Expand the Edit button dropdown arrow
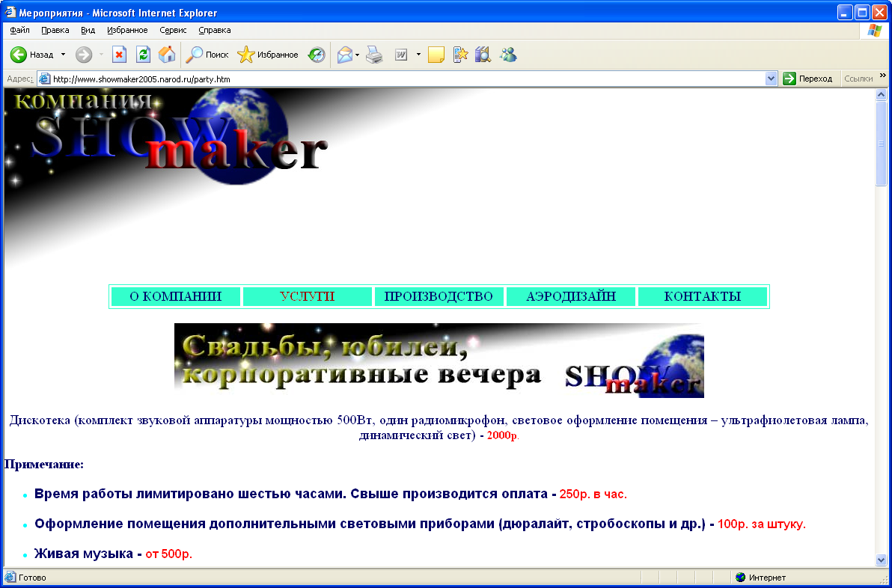The width and height of the screenshot is (892, 588). (418, 55)
